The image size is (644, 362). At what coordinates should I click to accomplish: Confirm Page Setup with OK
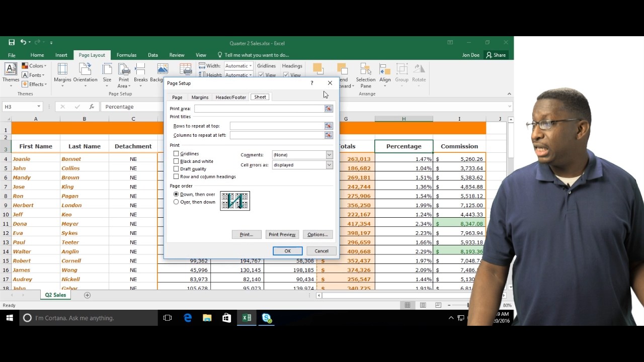[287, 251]
